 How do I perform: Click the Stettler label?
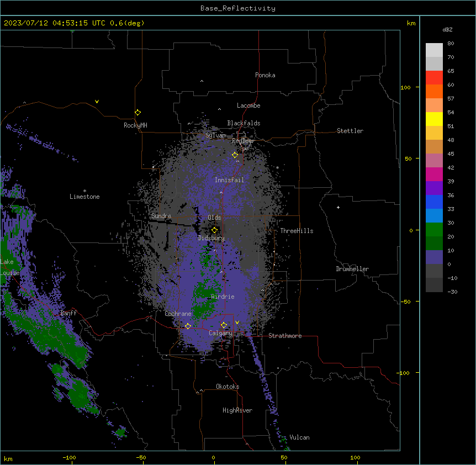coord(350,131)
